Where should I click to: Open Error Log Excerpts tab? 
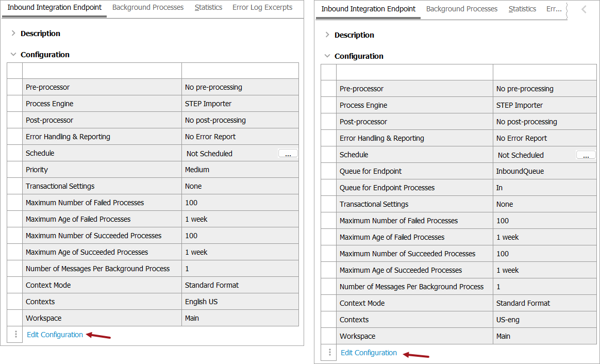click(262, 8)
